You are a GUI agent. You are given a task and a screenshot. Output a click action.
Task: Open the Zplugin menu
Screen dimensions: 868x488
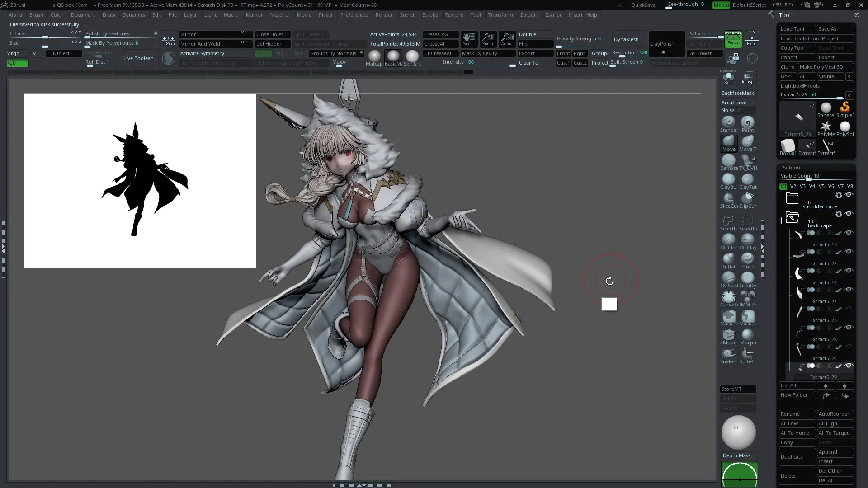(x=529, y=15)
